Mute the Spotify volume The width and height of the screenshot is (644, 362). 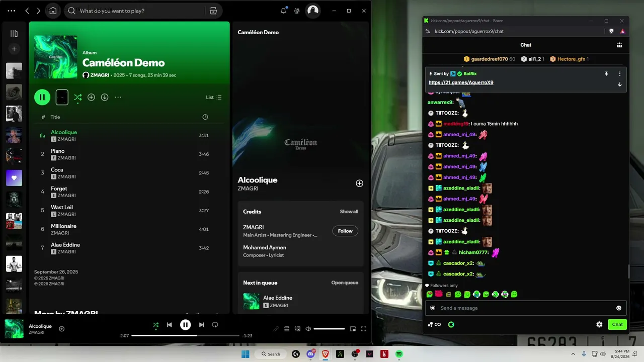(x=308, y=329)
